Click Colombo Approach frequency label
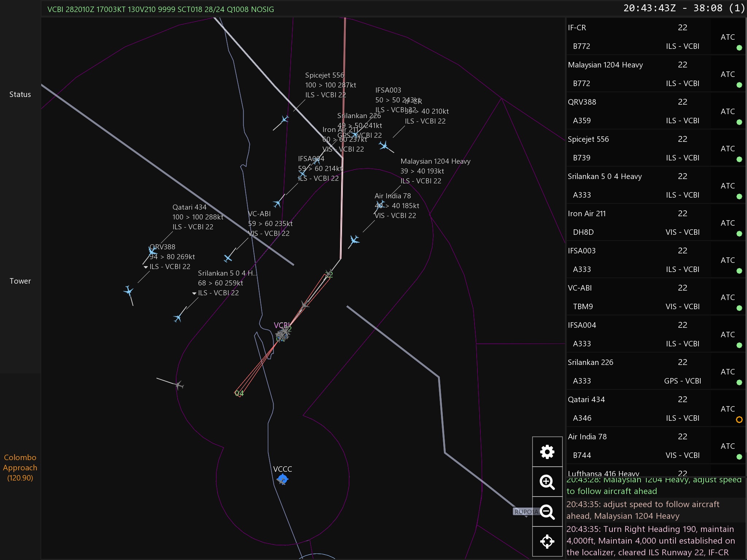This screenshot has width=747, height=560. pyautogui.click(x=20, y=467)
